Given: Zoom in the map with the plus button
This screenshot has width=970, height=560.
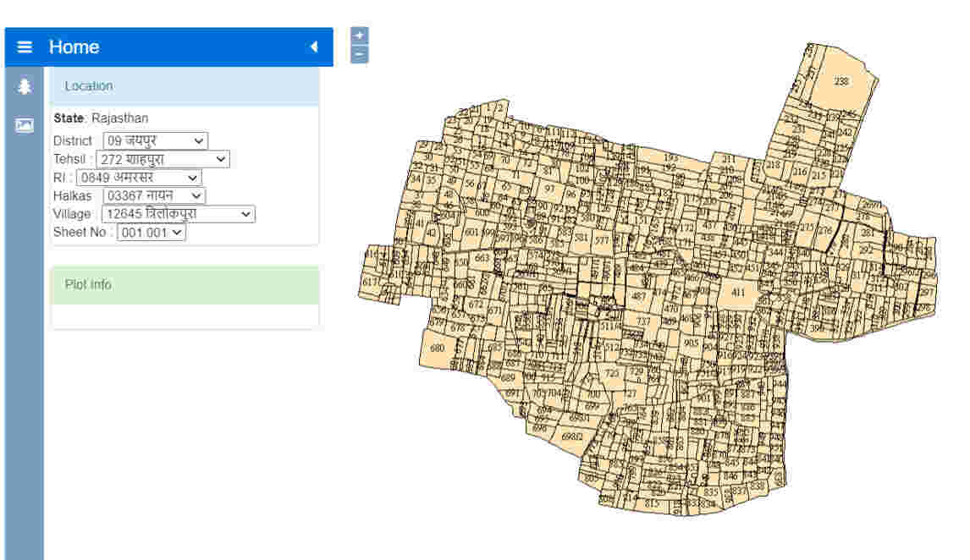Looking at the screenshot, I should pos(360,36).
